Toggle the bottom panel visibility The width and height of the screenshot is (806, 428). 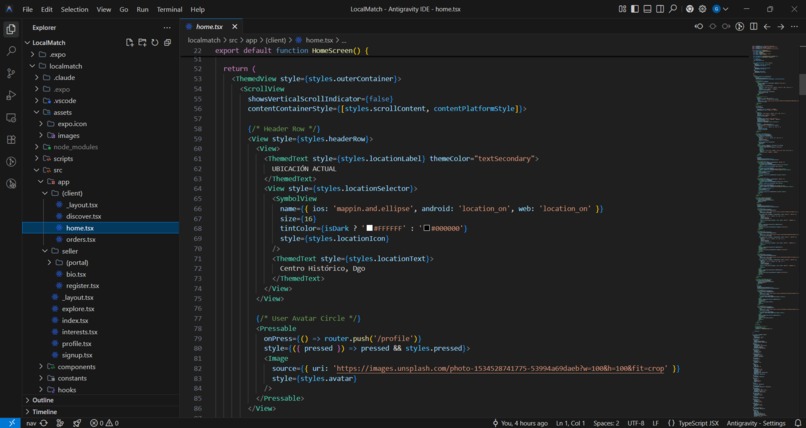[x=647, y=9]
